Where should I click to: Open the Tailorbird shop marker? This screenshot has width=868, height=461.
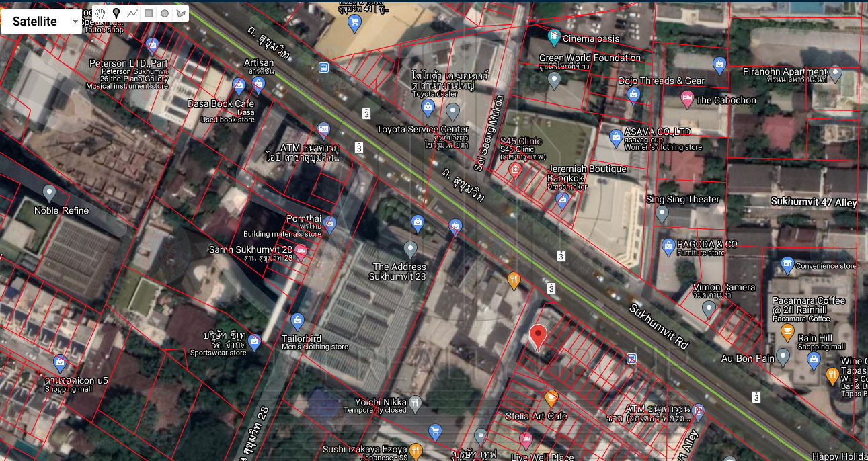(x=297, y=321)
